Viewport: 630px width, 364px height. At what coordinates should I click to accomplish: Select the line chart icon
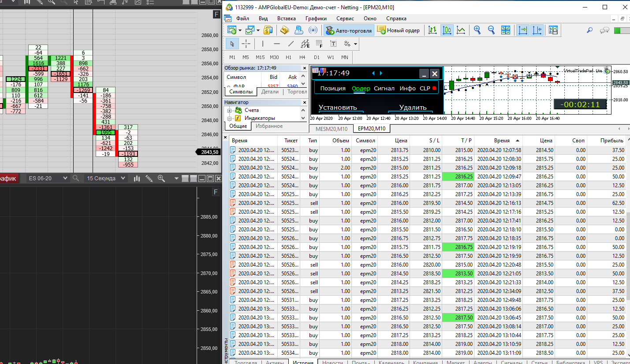coord(461,30)
